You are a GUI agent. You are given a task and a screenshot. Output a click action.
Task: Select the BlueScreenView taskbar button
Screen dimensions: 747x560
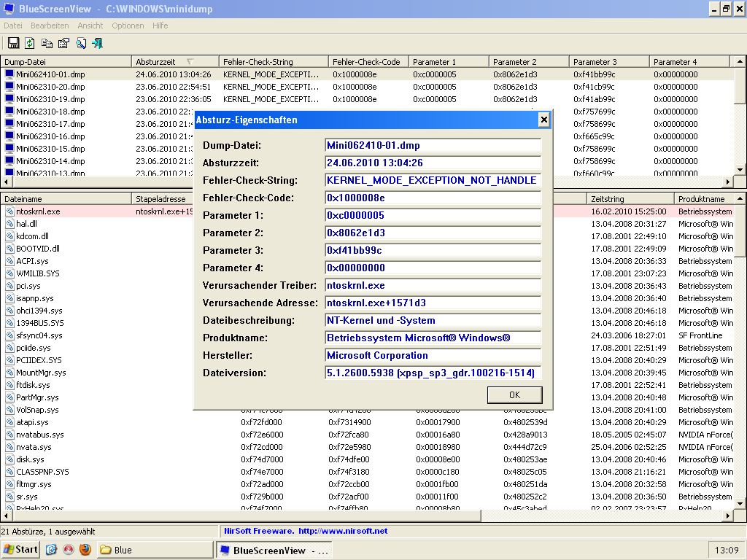pos(274,550)
